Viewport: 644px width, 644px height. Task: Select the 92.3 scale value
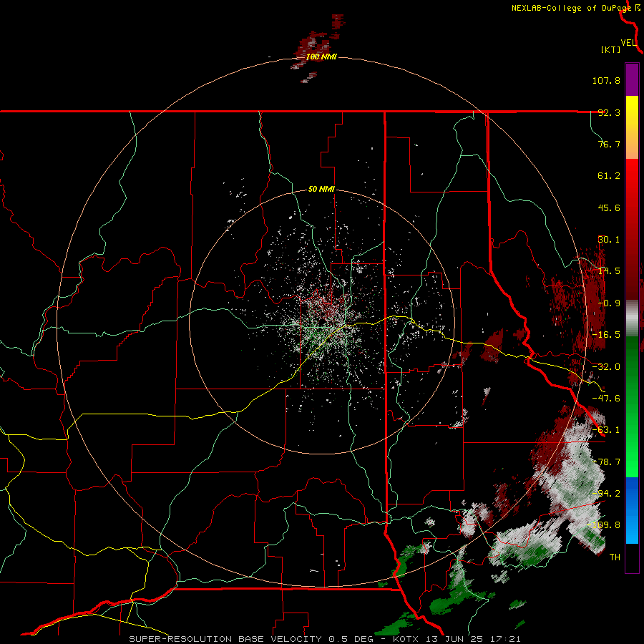609,112
